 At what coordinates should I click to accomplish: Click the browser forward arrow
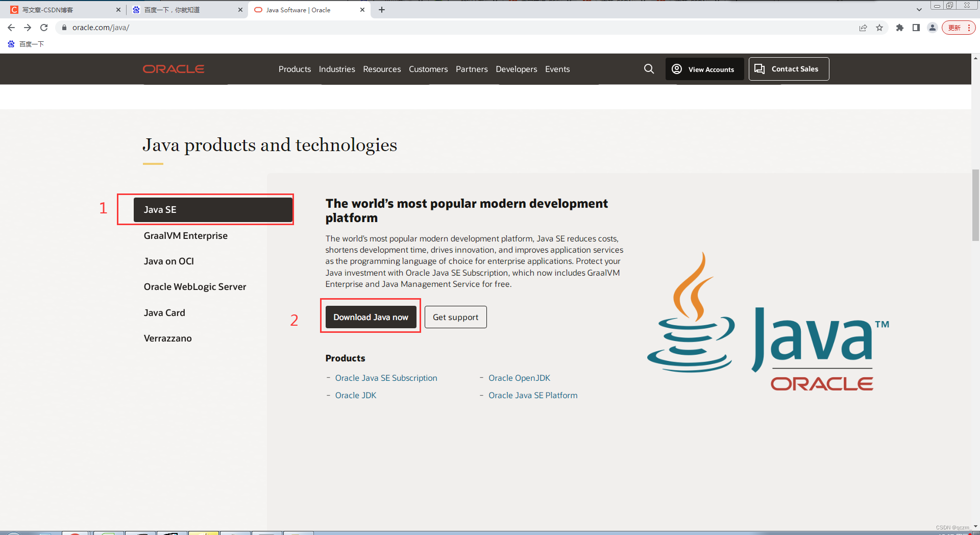click(28, 28)
